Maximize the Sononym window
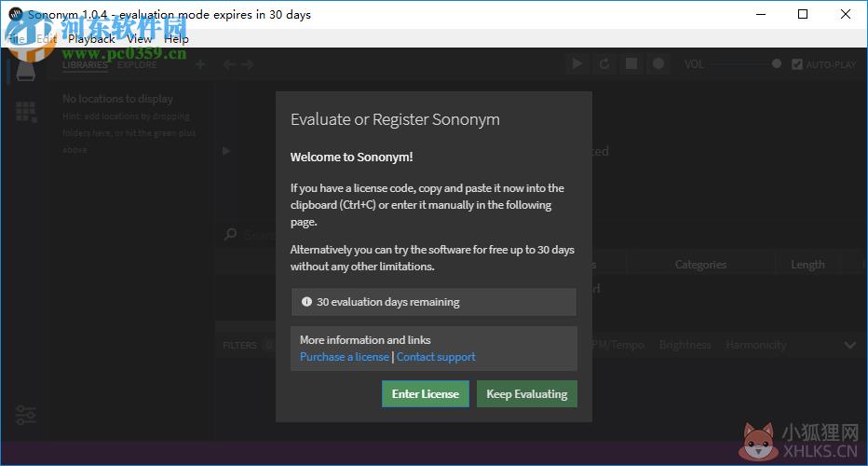The height and width of the screenshot is (466, 868). coord(803,14)
